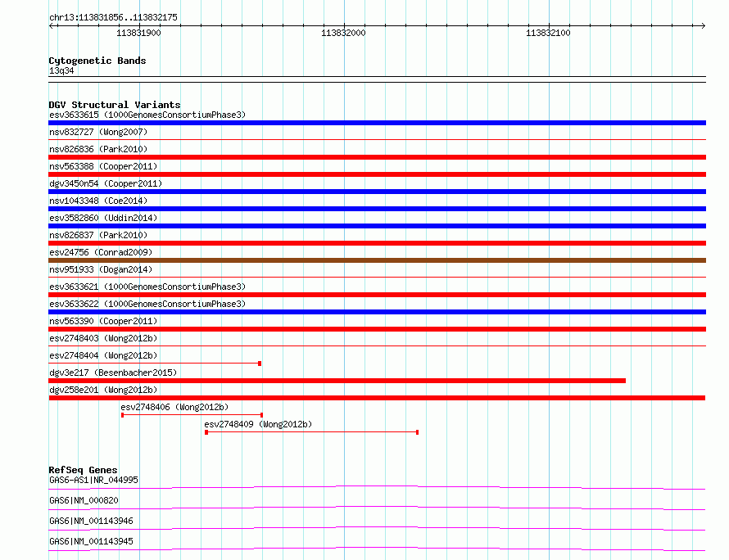Click the 113832100 ruler position

(x=548, y=33)
